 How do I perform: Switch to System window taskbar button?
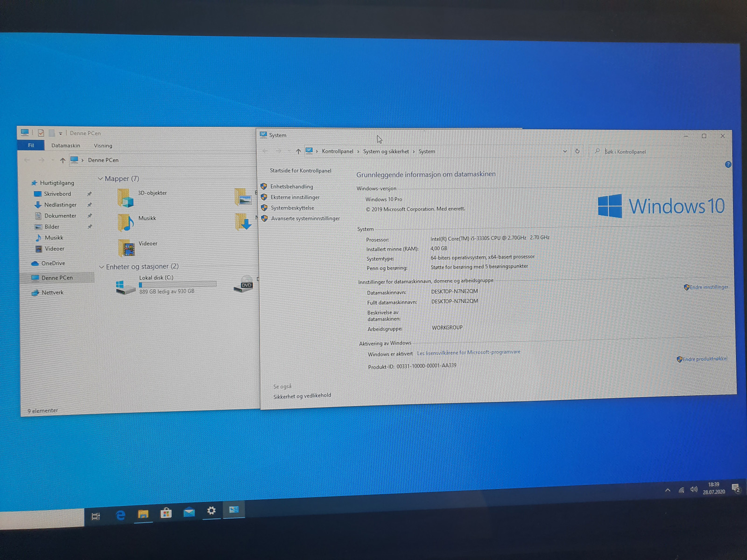[234, 510]
